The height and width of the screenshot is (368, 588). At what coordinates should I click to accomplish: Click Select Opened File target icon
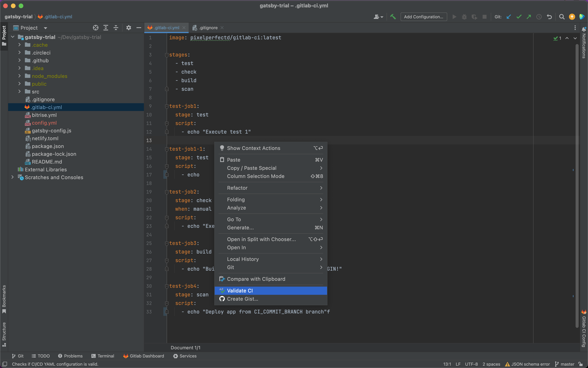click(96, 28)
